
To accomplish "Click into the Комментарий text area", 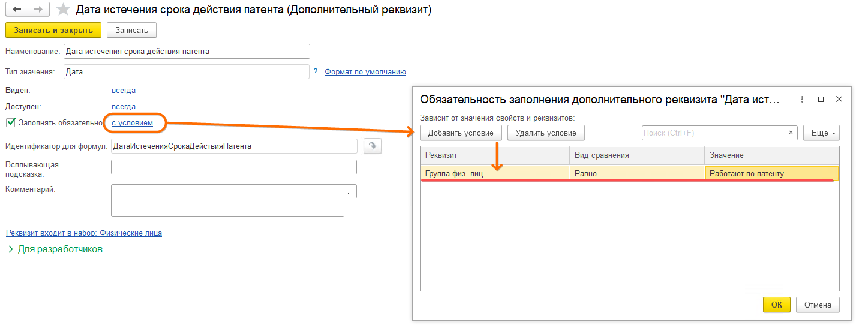I will pos(227,200).
